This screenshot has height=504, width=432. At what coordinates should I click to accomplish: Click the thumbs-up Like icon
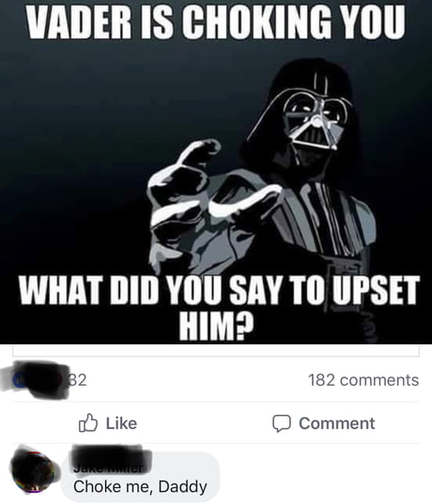(88, 423)
